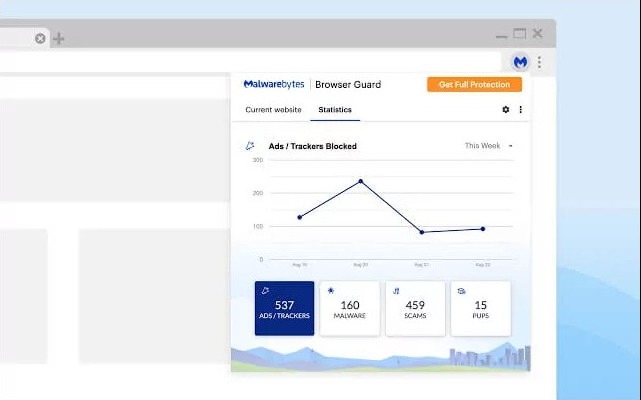Show the 459 Scams statistics card
641x400 pixels.
(415, 308)
